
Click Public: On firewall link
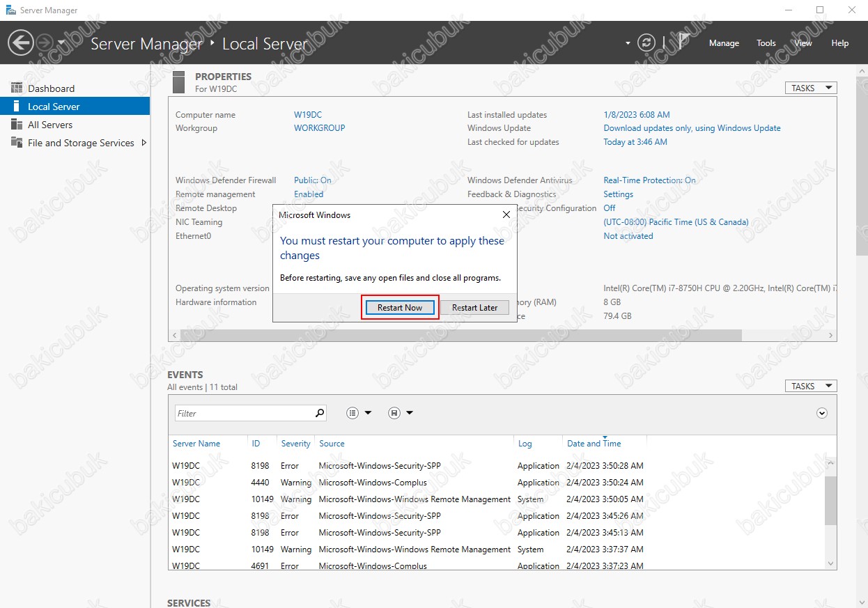click(x=313, y=180)
